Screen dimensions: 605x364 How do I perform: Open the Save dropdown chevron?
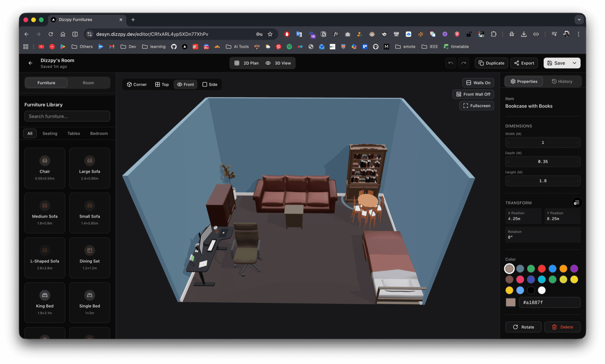coord(574,63)
